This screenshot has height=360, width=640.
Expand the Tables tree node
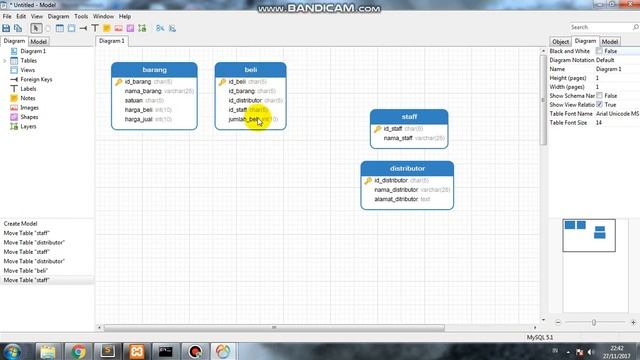coord(5,61)
